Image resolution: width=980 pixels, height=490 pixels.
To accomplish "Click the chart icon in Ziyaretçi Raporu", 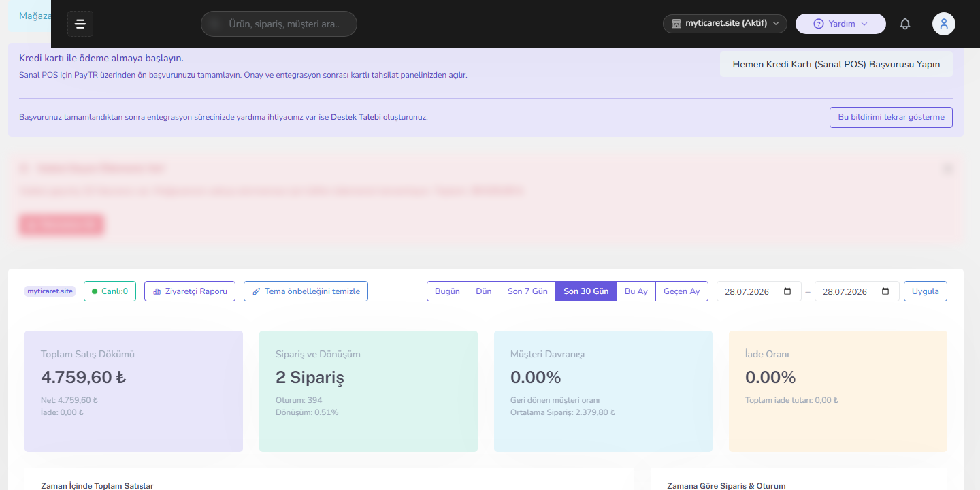I will pos(157,291).
